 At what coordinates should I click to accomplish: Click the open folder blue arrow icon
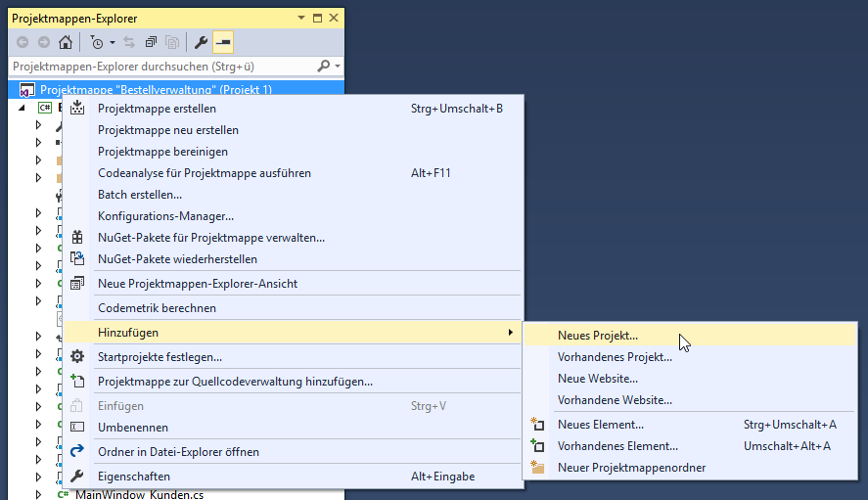pyautogui.click(x=77, y=451)
